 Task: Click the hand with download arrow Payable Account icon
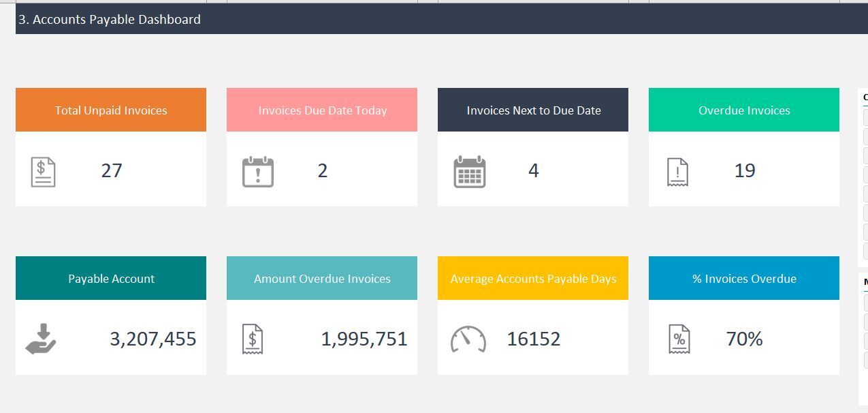(x=41, y=339)
